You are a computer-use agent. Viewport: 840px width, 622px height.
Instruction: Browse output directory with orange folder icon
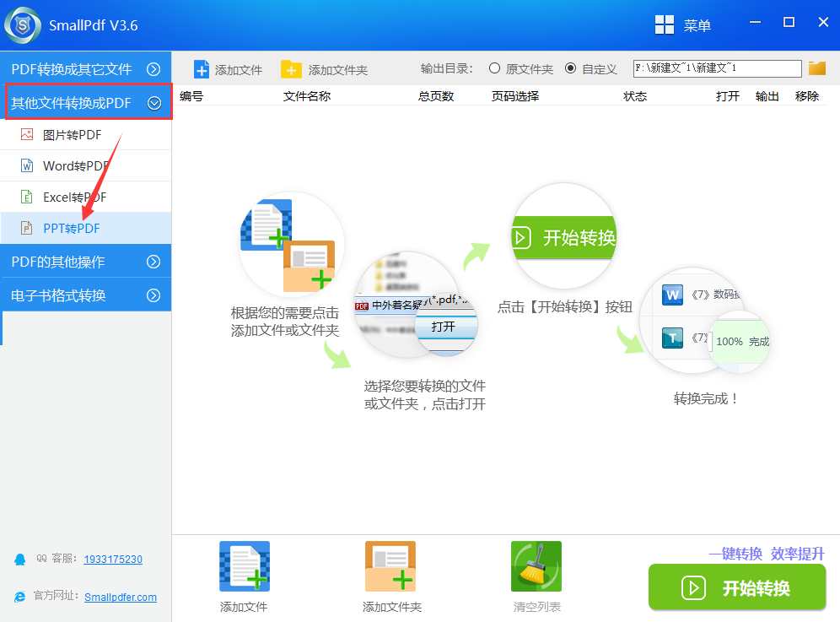point(817,68)
